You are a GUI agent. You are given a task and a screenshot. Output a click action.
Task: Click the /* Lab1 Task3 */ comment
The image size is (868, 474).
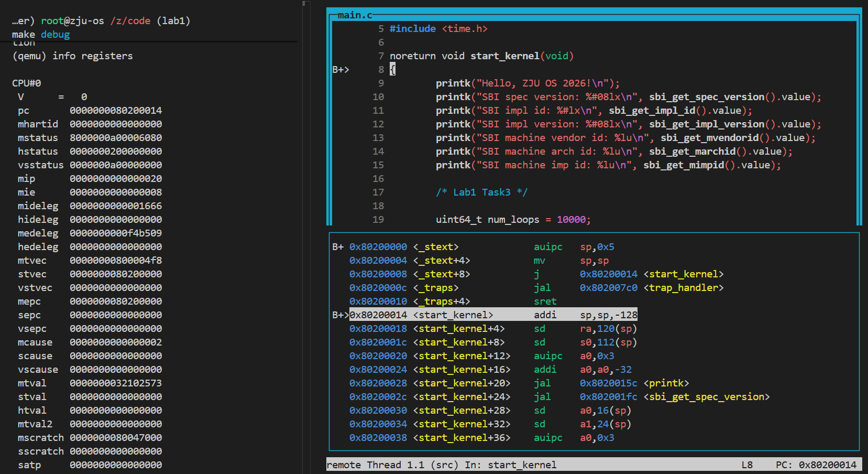tap(481, 192)
